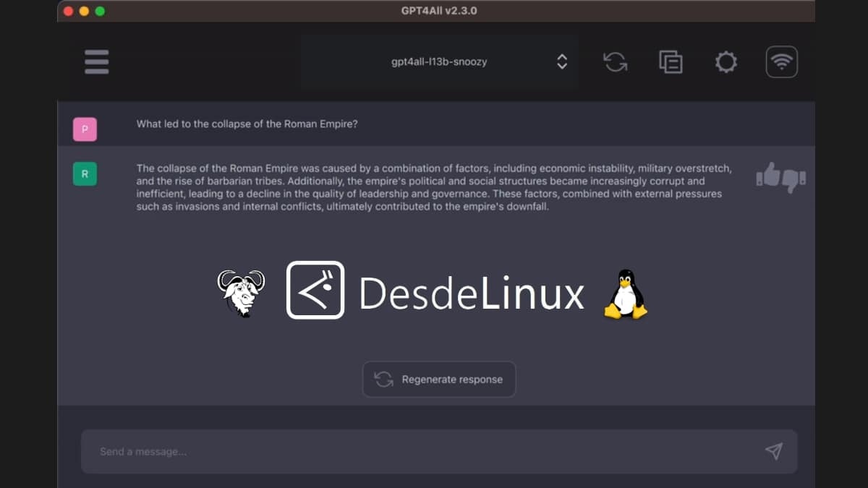Image resolution: width=868 pixels, height=488 pixels.
Task: Open the hamburger menu drawer
Action: click(x=96, y=61)
